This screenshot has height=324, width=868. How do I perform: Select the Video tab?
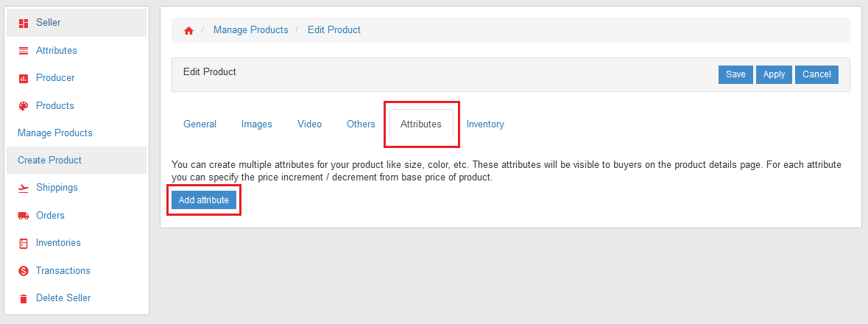[309, 124]
